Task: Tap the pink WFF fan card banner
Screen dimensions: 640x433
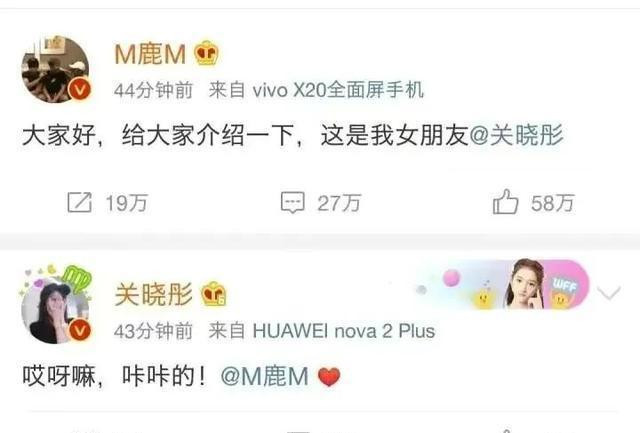Action: coord(502,284)
